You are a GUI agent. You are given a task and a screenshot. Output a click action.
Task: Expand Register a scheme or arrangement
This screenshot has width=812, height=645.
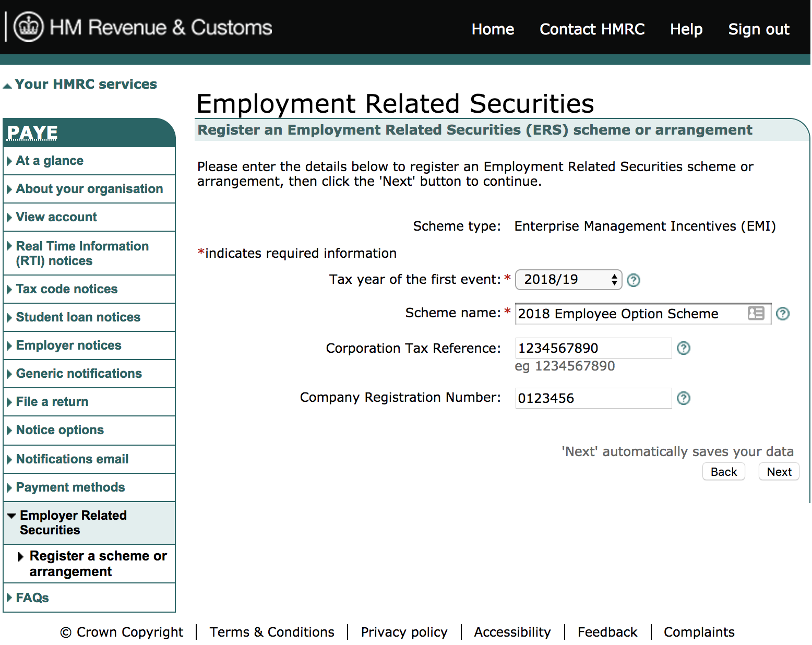(x=20, y=556)
